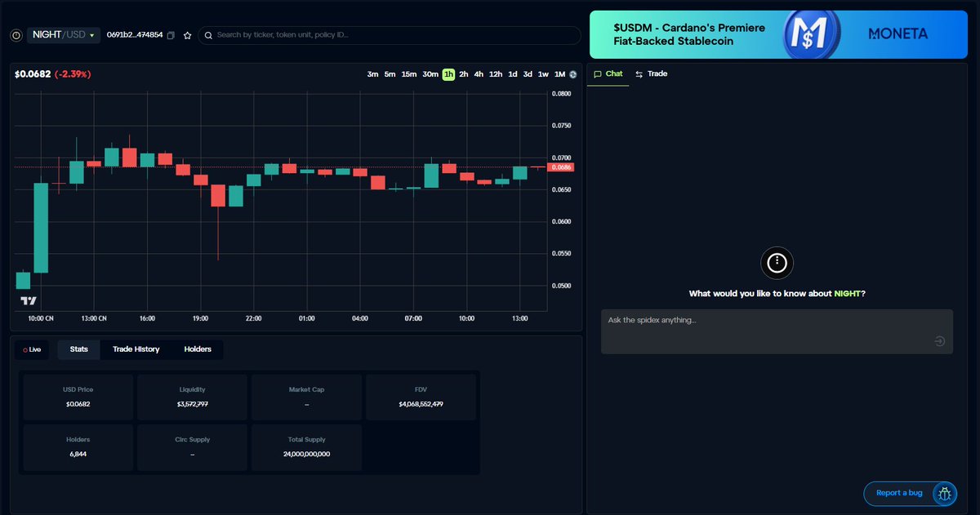Select the 4h chart interval

(479, 74)
